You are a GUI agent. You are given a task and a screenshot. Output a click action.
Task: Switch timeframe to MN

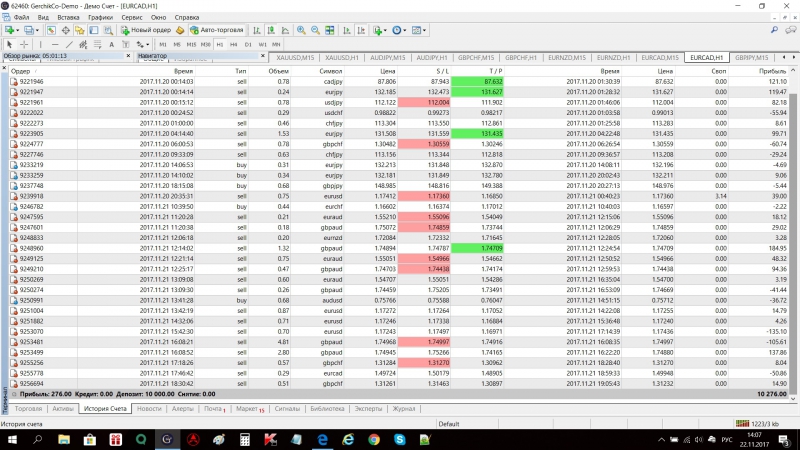[276, 44]
